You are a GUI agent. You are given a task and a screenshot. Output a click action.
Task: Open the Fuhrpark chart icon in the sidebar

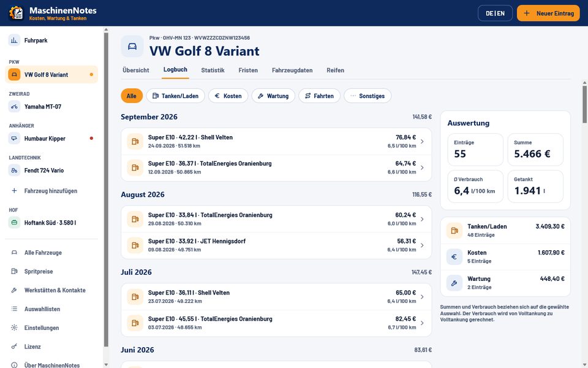point(14,40)
